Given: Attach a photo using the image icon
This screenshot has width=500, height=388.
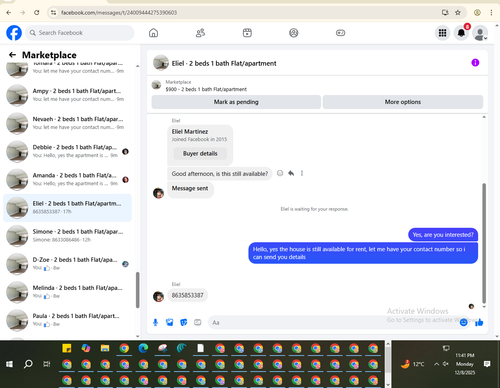Looking at the screenshot, I should (169, 322).
